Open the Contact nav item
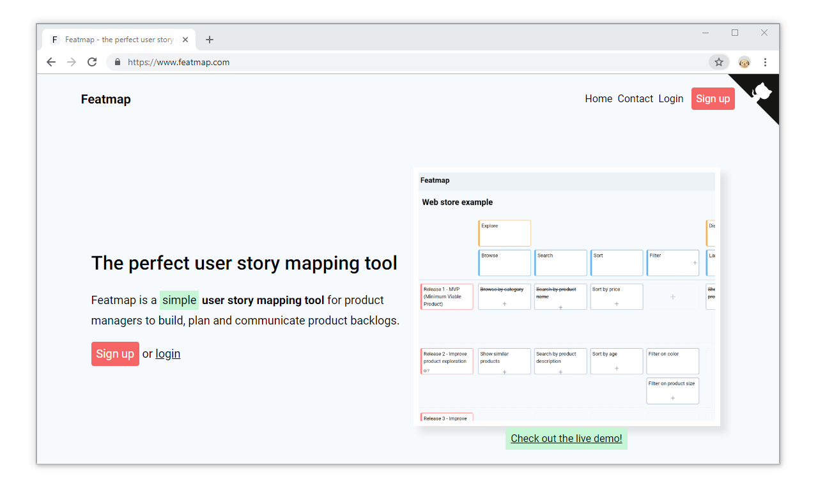 tap(635, 98)
